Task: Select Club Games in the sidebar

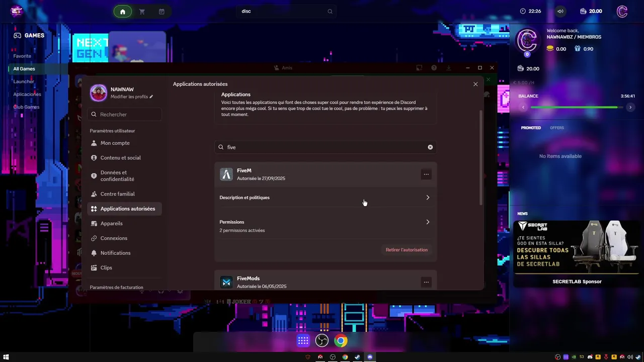Action: pos(26,107)
